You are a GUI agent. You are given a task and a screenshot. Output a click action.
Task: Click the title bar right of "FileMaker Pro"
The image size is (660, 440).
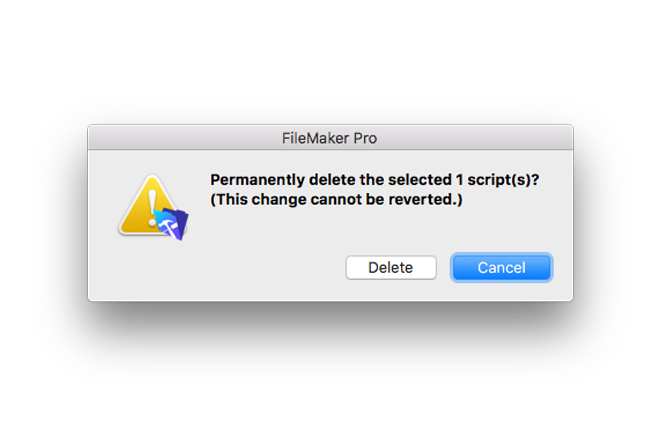click(480, 137)
